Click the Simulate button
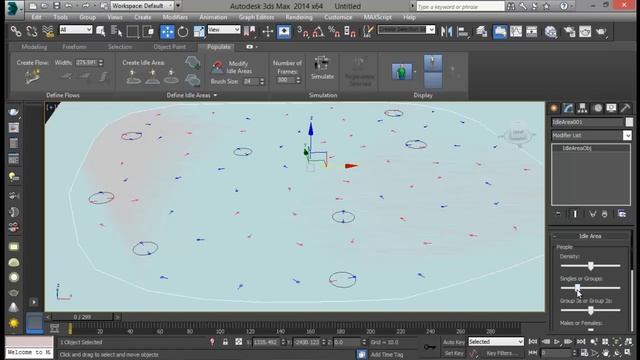This screenshot has height=360, width=640. [322, 68]
